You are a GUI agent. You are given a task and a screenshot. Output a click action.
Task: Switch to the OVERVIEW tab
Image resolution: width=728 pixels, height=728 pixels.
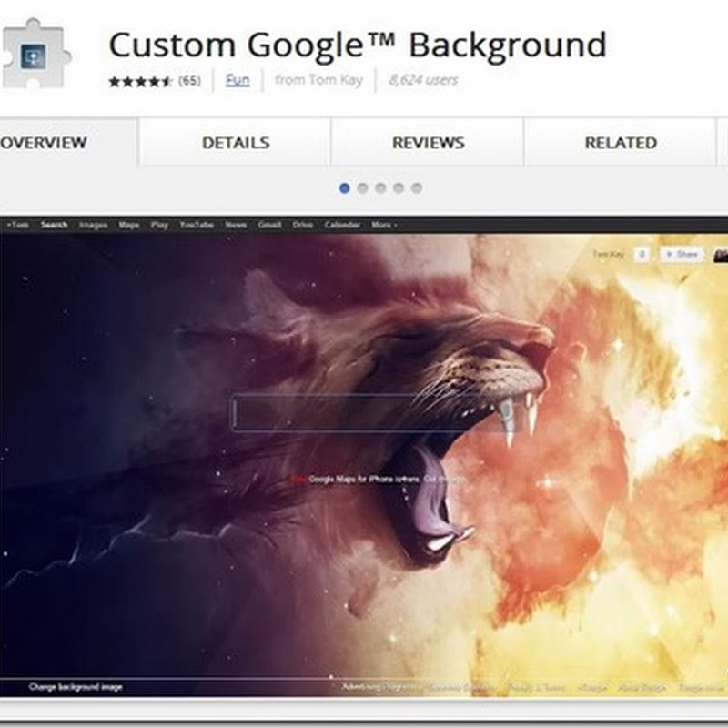coord(67,142)
